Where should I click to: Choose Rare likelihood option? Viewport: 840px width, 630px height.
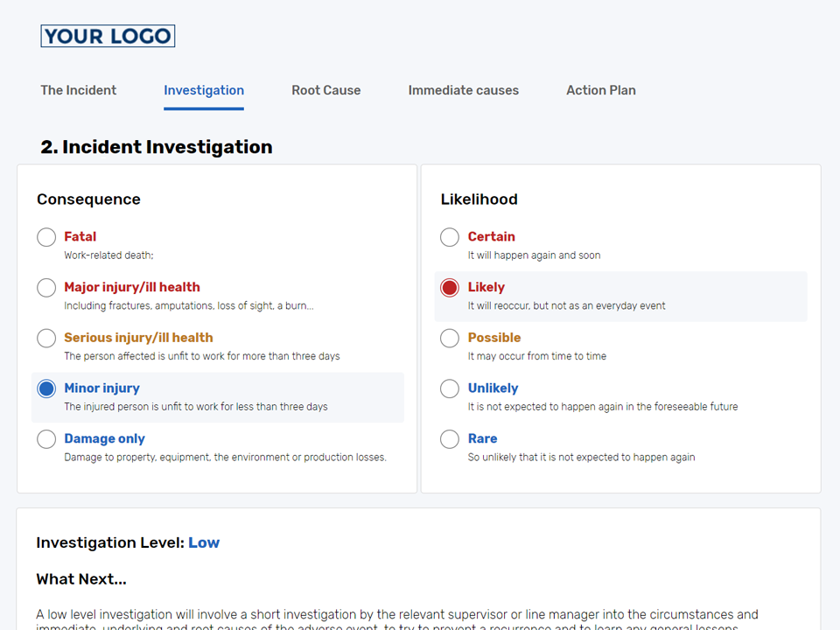click(450, 439)
